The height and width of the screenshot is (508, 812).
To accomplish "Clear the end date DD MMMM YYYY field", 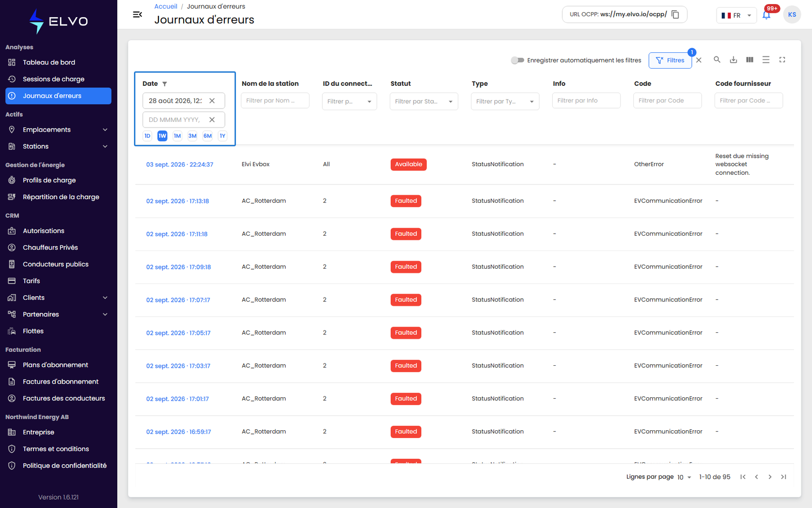I will pos(212,119).
